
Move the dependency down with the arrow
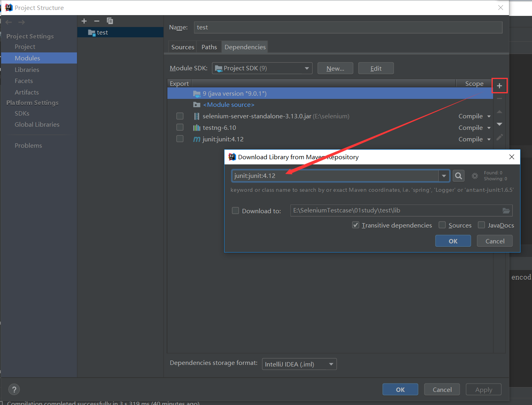499,124
